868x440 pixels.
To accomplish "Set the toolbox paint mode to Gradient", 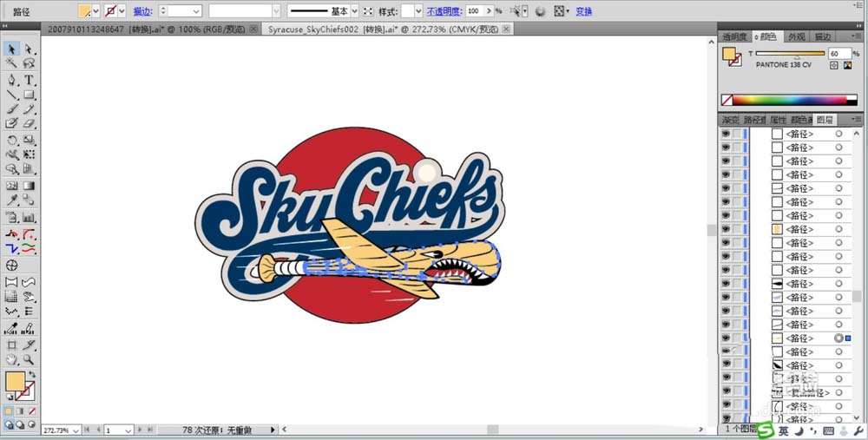I will click(20, 411).
